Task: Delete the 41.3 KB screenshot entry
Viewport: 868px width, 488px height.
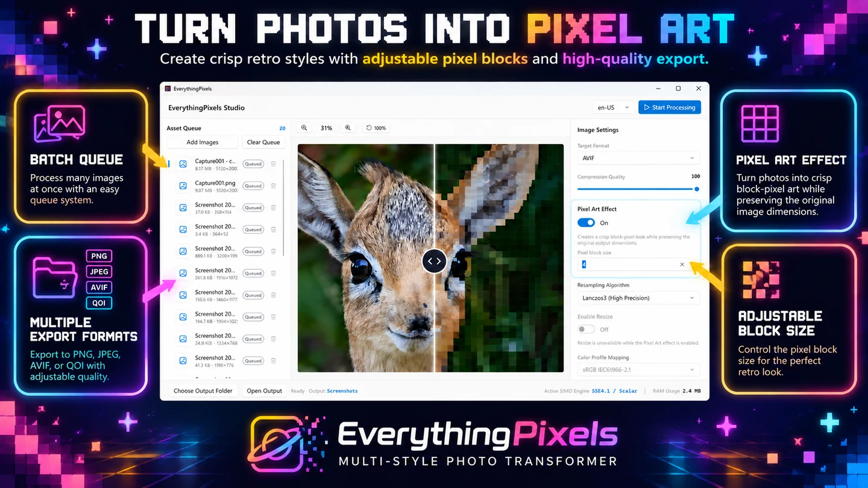Action: pos(273,361)
